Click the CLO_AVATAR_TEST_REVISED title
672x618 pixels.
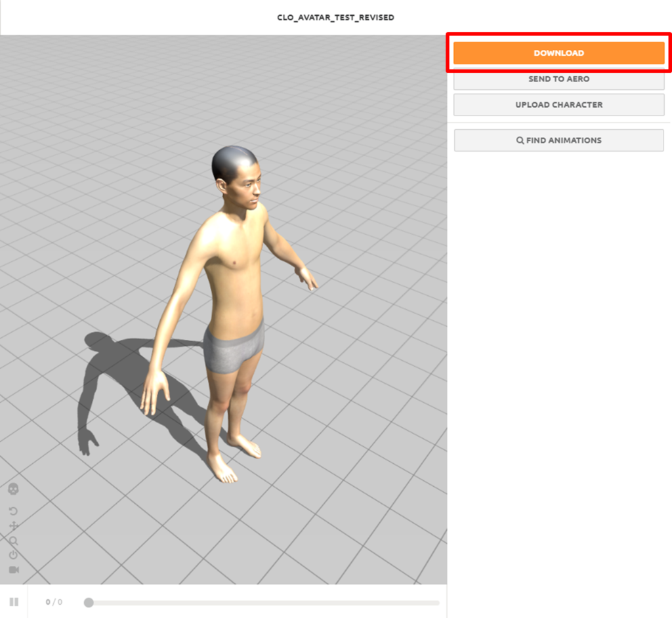335,18
